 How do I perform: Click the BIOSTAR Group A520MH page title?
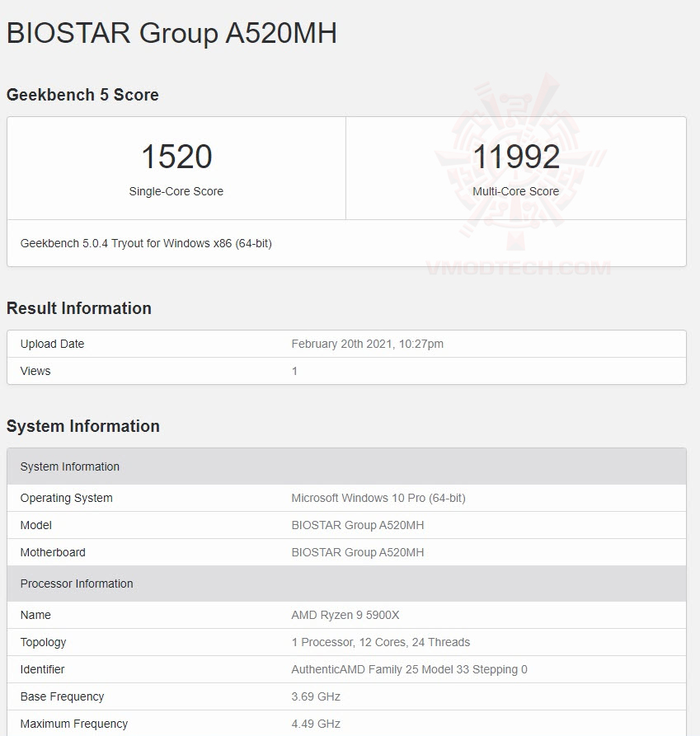click(x=171, y=33)
